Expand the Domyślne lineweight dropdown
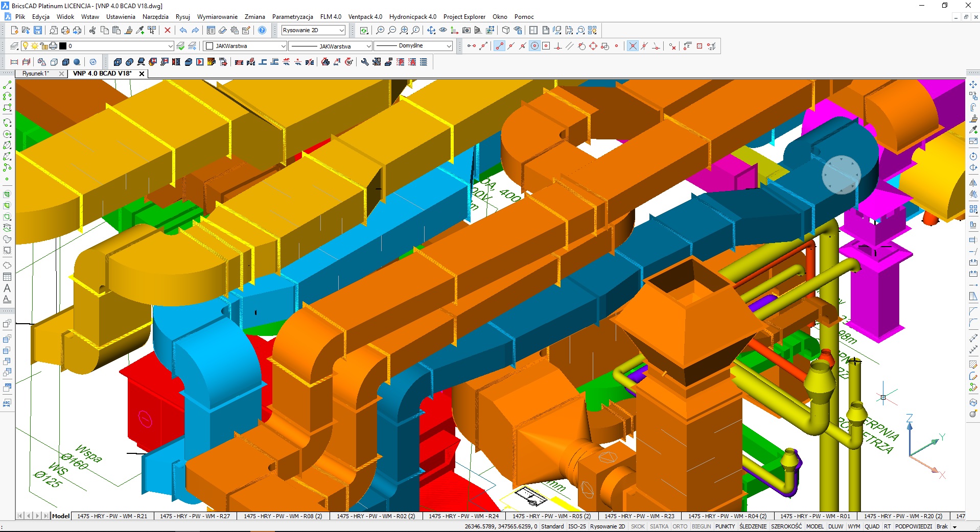 pos(449,46)
